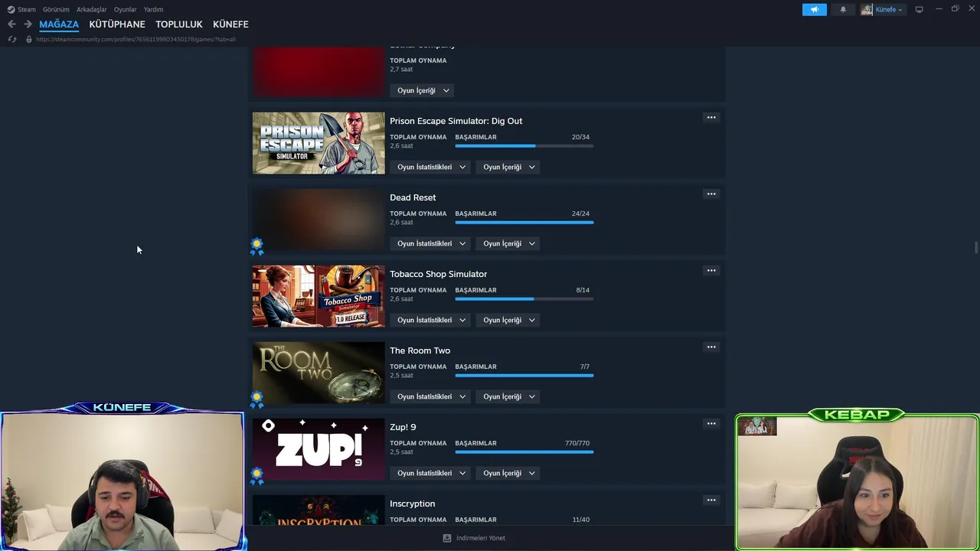Open options for Prison Escape Simulator
This screenshot has width=980, height=551.
(x=711, y=118)
